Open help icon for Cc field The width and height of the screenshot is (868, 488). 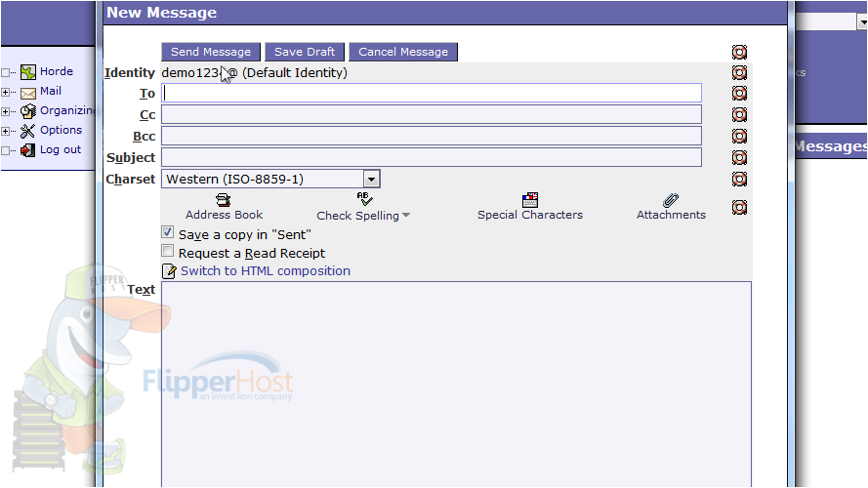tap(739, 114)
